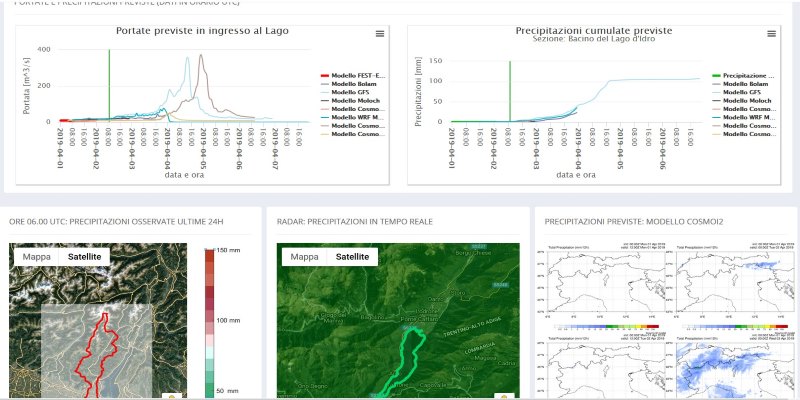Toggle Modello Bolam in Precipitazioni chart legend
Viewport: 800px width, 400px height.
click(739, 84)
